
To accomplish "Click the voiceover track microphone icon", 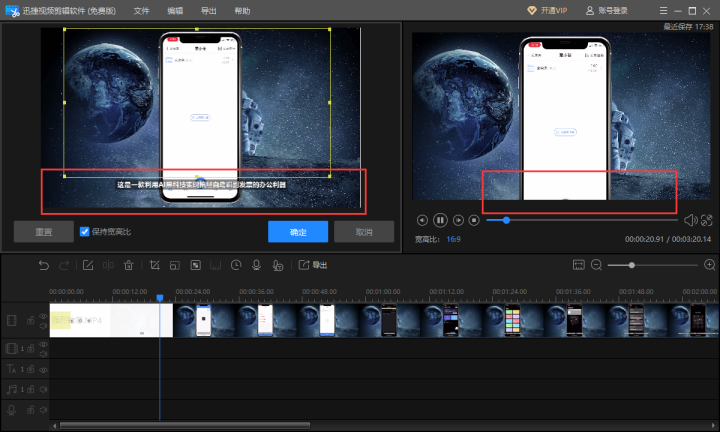I will point(11,410).
